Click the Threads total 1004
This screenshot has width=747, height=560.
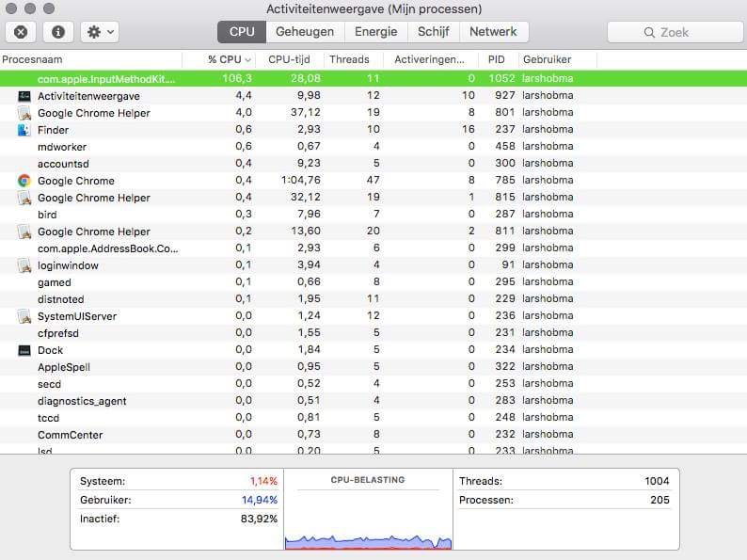657,481
